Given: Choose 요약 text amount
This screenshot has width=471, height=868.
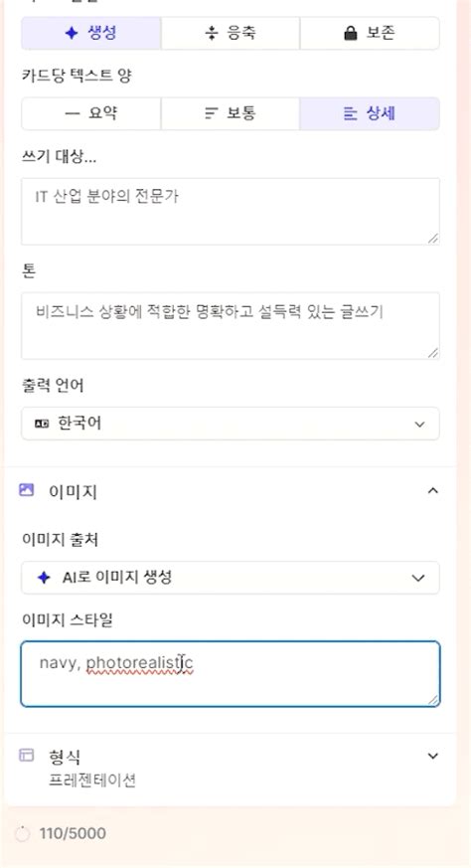Looking at the screenshot, I should pos(91,113).
